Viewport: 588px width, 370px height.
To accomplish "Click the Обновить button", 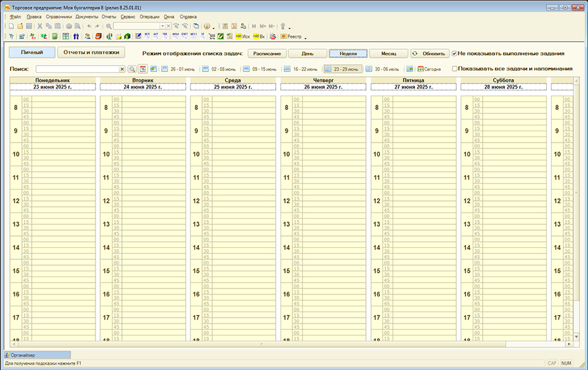I will (x=429, y=53).
